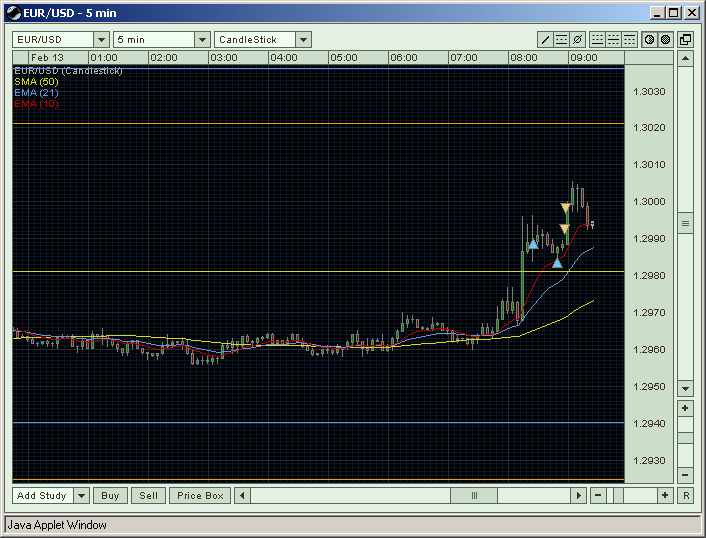Open the EUR/USD currency pair dropdown

coord(100,40)
